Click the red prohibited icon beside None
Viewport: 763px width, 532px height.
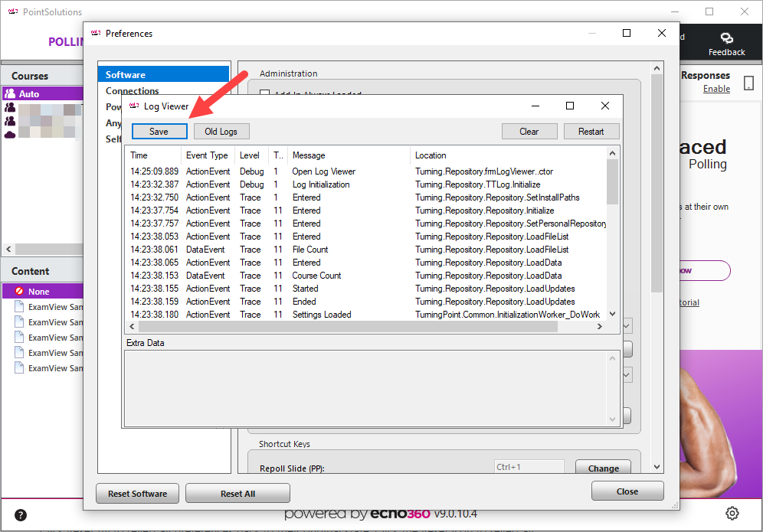(19, 291)
